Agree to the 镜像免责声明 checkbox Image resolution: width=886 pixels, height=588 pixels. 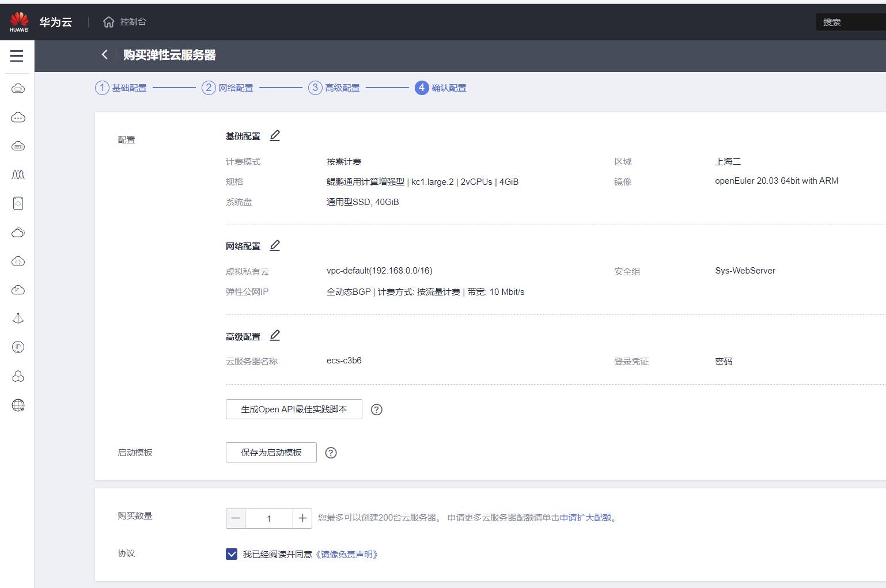(x=232, y=554)
